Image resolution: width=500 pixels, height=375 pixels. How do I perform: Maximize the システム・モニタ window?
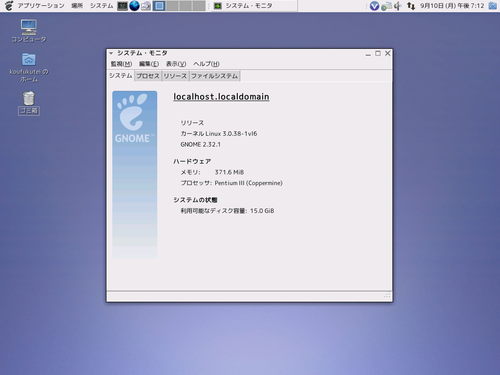coord(378,53)
